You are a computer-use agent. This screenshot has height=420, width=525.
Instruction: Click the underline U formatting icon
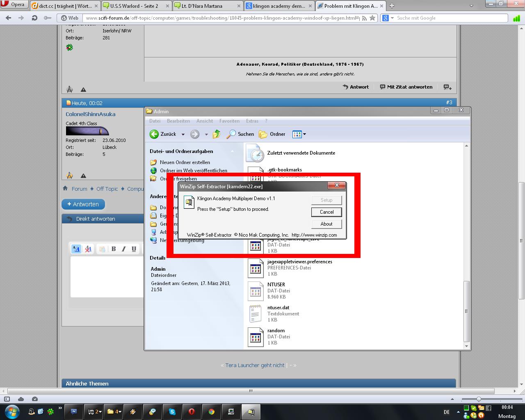click(x=134, y=249)
